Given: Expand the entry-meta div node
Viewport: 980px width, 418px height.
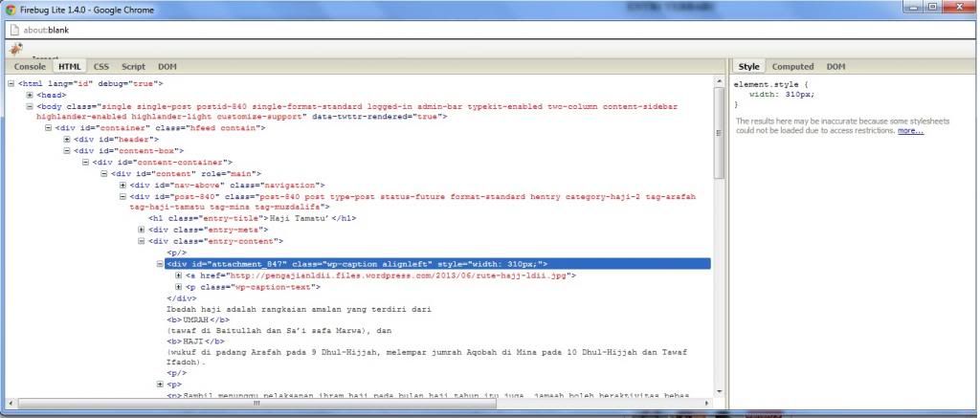Looking at the screenshot, I should 142,230.
